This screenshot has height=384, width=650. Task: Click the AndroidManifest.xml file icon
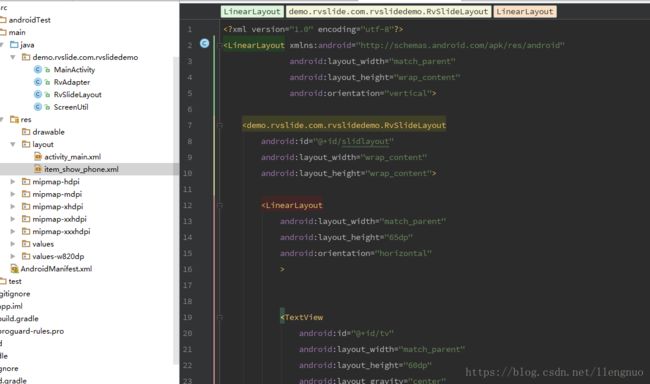[x=15, y=269]
